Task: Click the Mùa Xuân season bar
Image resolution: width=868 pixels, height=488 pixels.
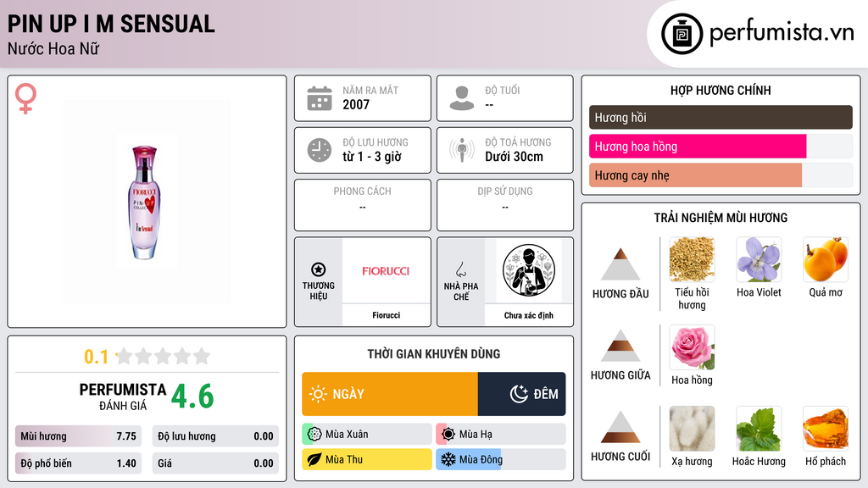Action: pos(367,434)
